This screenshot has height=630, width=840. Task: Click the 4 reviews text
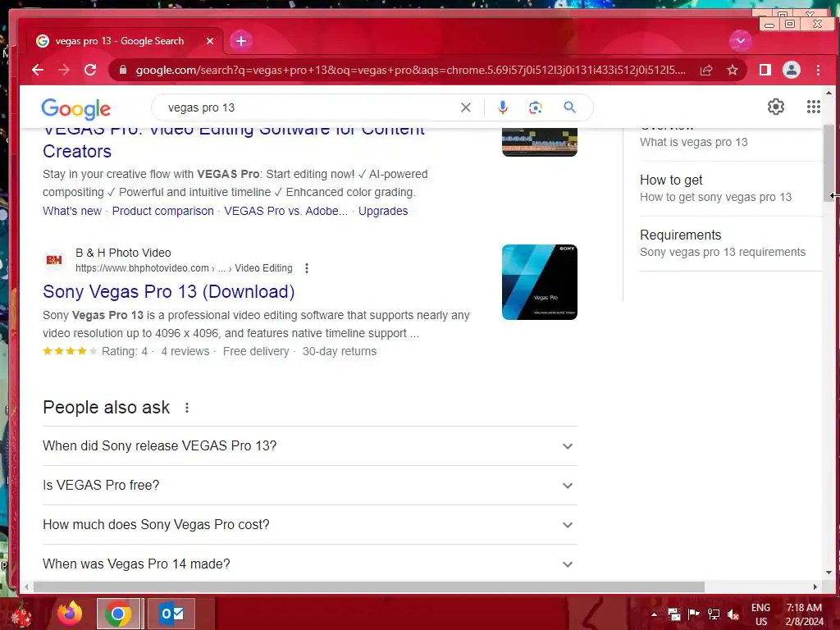coord(185,351)
